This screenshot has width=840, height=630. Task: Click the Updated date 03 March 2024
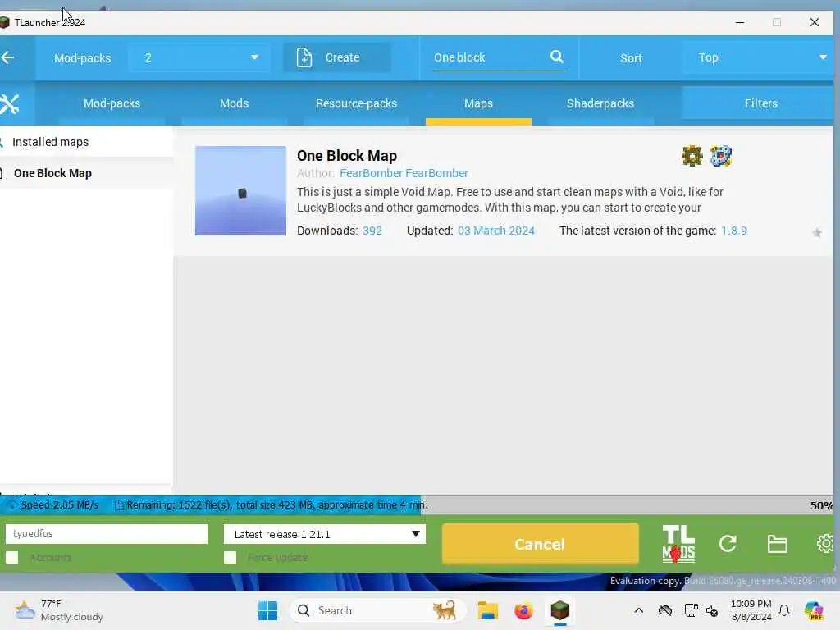[x=496, y=231]
